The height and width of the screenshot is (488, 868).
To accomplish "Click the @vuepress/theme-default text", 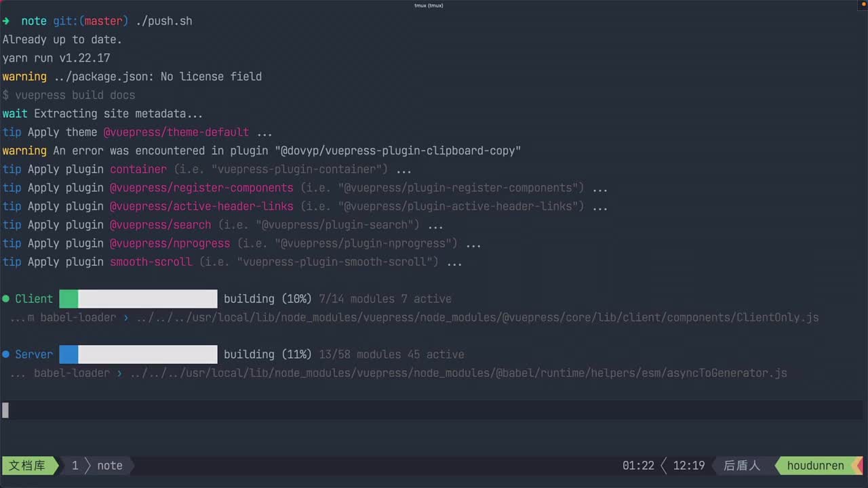I will tap(176, 132).
